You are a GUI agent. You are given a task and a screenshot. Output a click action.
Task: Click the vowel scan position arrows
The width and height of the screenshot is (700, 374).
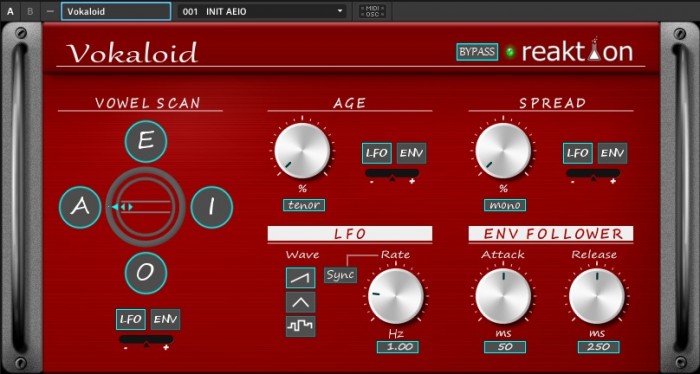122,207
